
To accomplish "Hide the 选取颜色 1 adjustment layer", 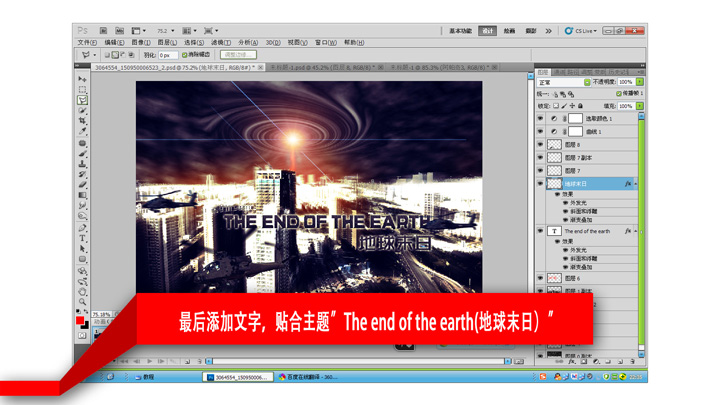I will (x=540, y=118).
